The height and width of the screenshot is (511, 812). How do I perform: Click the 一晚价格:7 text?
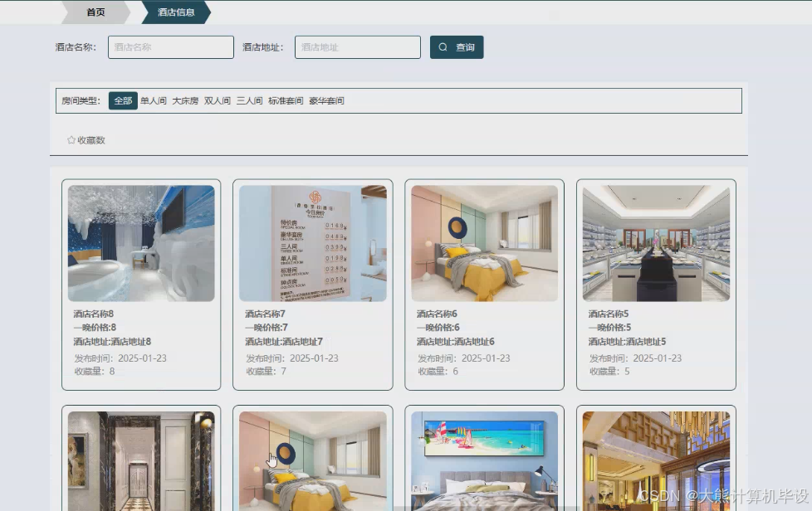[x=267, y=328]
